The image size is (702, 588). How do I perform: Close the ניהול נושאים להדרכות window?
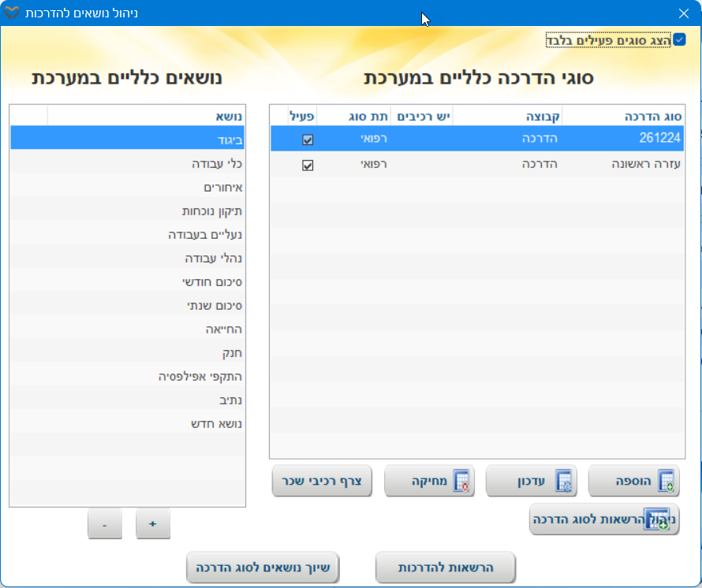coord(683,13)
